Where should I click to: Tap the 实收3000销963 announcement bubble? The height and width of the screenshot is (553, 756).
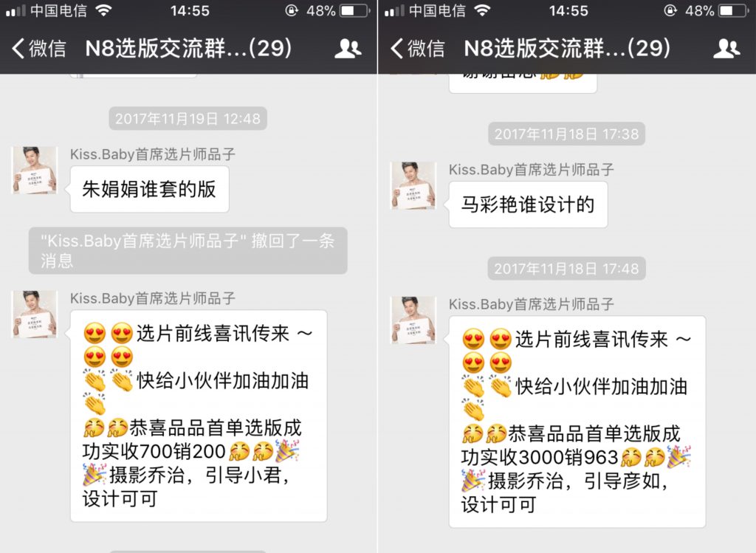pyautogui.click(x=577, y=422)
